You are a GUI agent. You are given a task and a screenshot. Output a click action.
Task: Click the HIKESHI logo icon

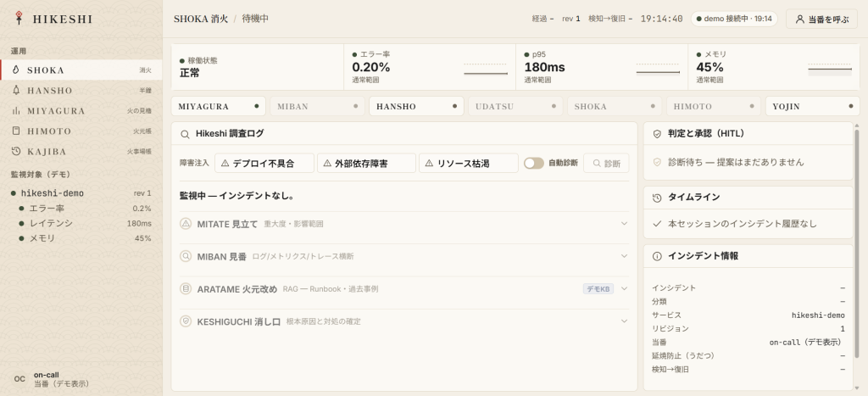(x=19, y=19)
